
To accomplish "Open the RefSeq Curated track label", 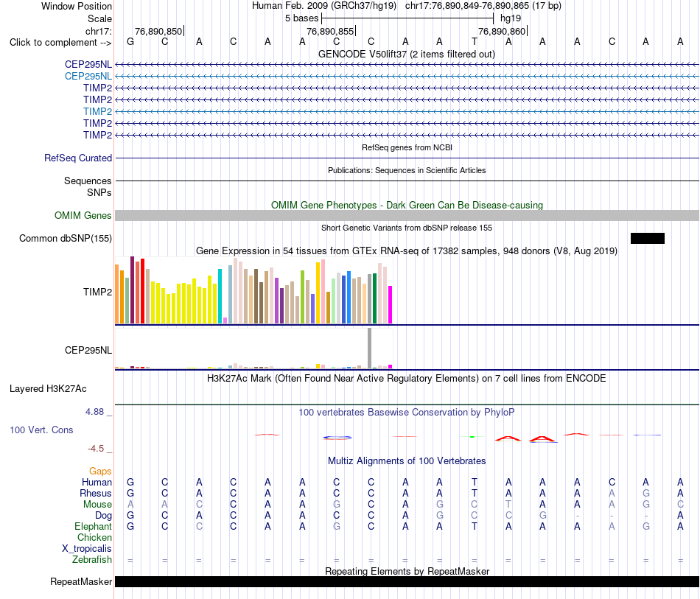I will coord(77,158).
